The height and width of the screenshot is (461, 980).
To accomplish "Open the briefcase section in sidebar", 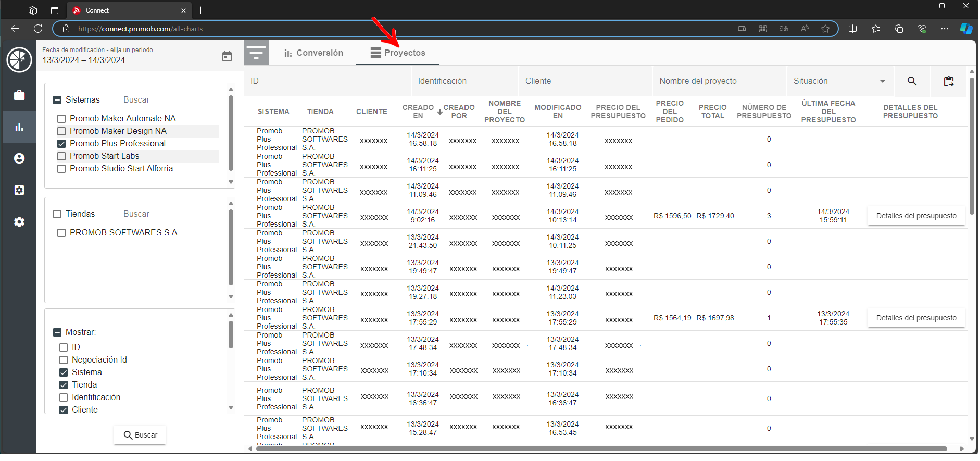I will pos(19,95).
